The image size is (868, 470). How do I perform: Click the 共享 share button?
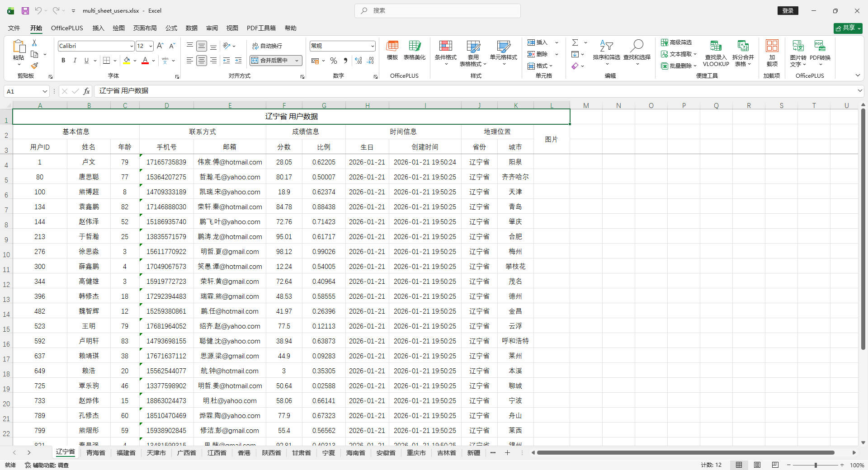(x=848, y=28)
